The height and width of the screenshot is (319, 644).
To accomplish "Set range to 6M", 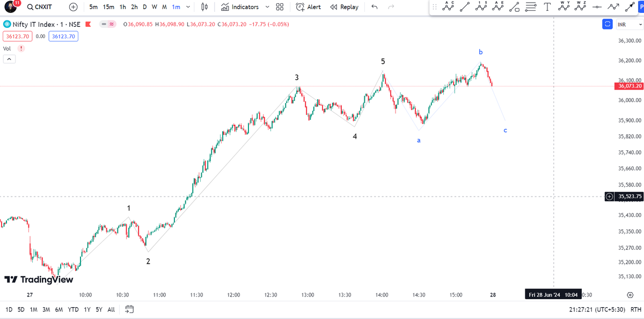I will [x=59, y=309].
